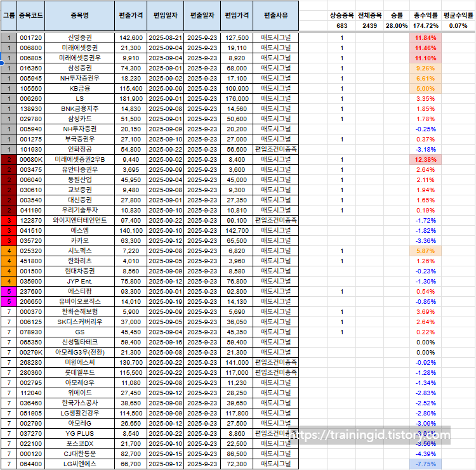Viewport: 476px width, 470px height.
Task: Select the GS stock name cell
Action: pos(79,332)
